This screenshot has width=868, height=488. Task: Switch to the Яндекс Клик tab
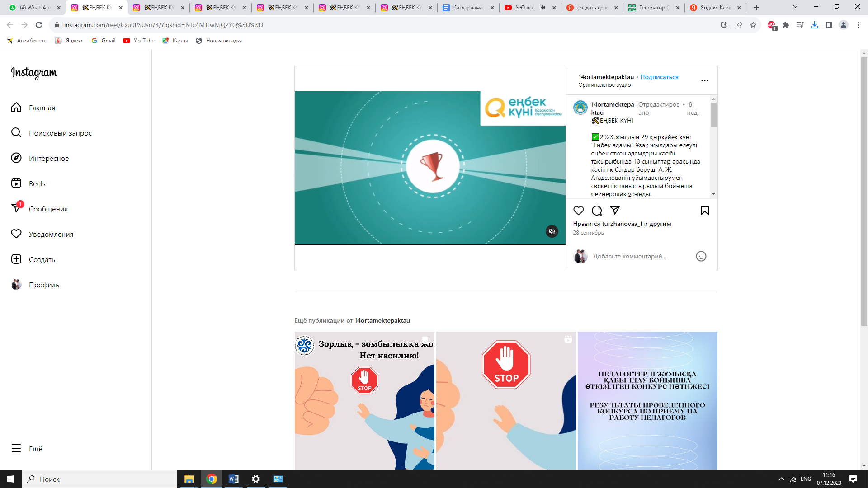click(714, 8)
